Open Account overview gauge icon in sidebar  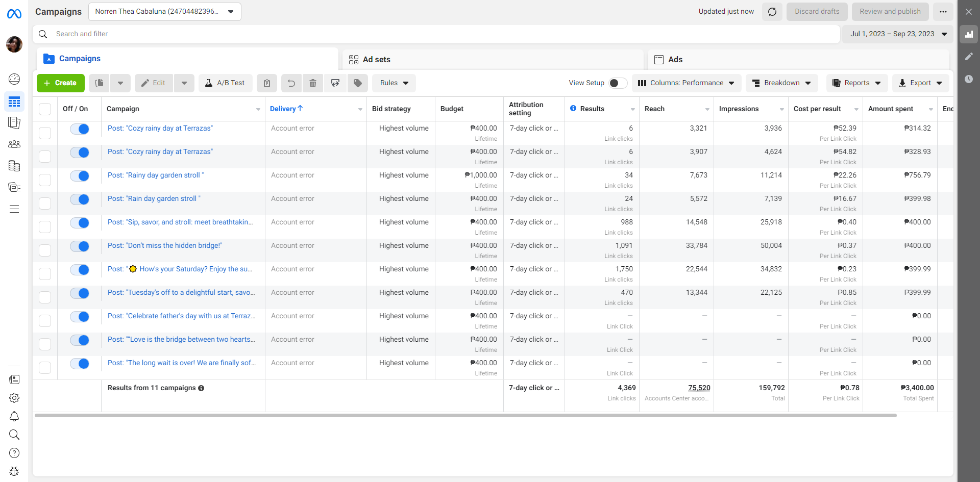point(14,79)
